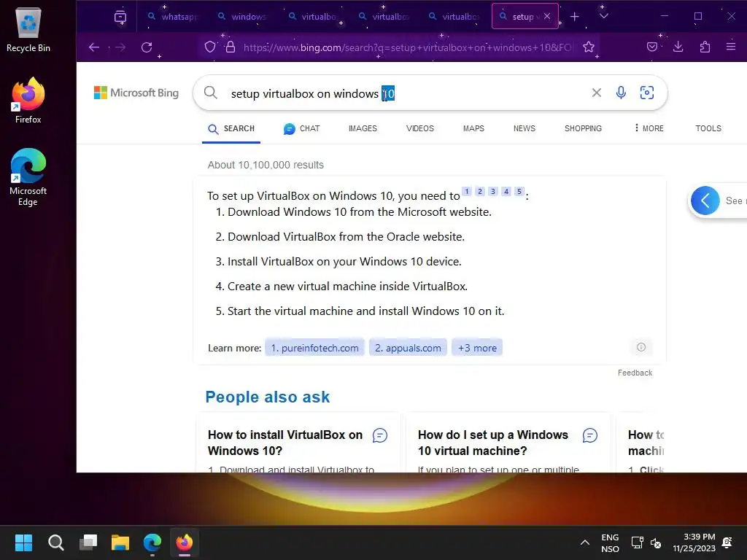Go forward one page in the browser
Screen dimensions: 747x560
coord(120,47)
